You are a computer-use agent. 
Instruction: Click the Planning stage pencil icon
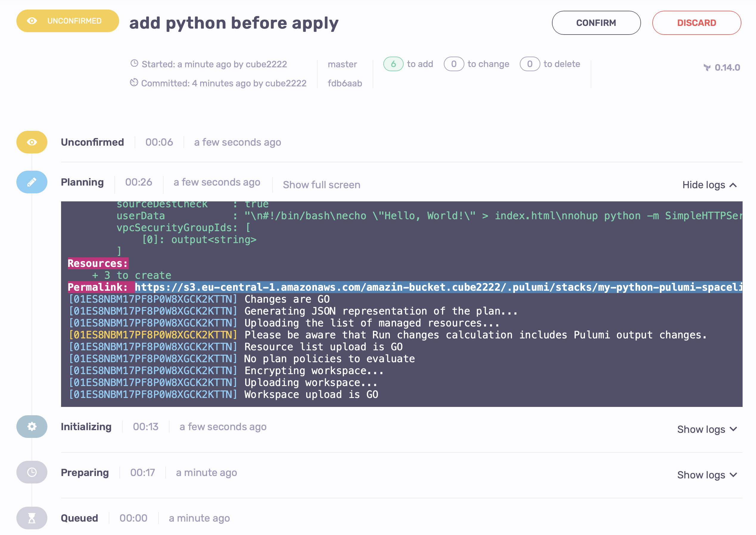[32, 182]
